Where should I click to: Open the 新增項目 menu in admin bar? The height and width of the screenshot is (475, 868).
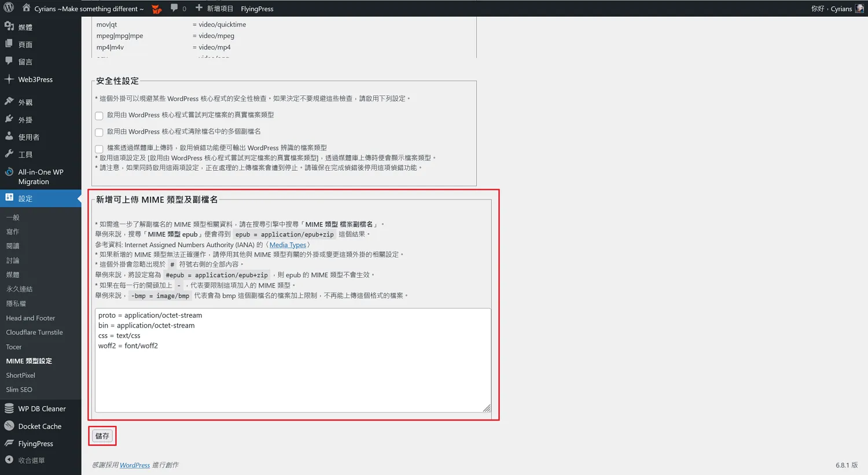(214, 9)
